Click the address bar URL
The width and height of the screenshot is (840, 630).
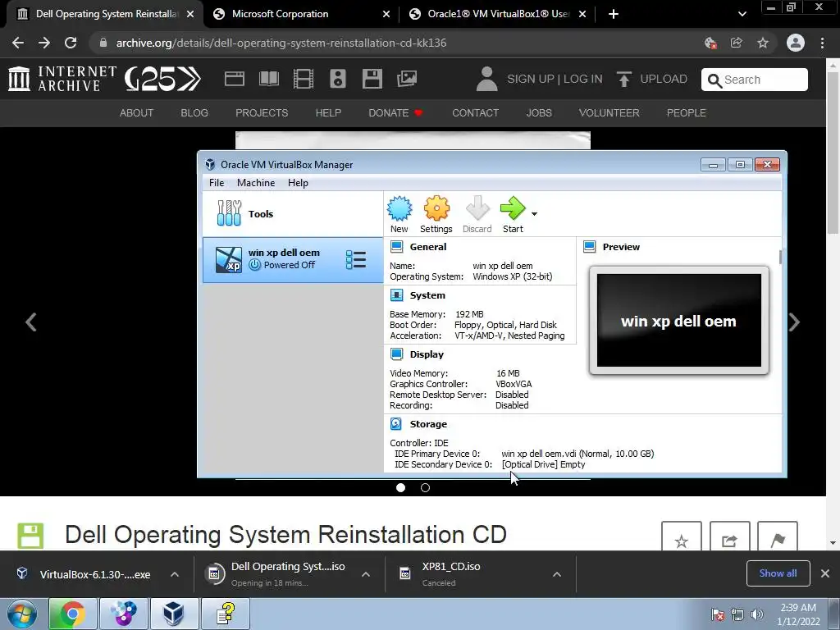pos(281,43)
